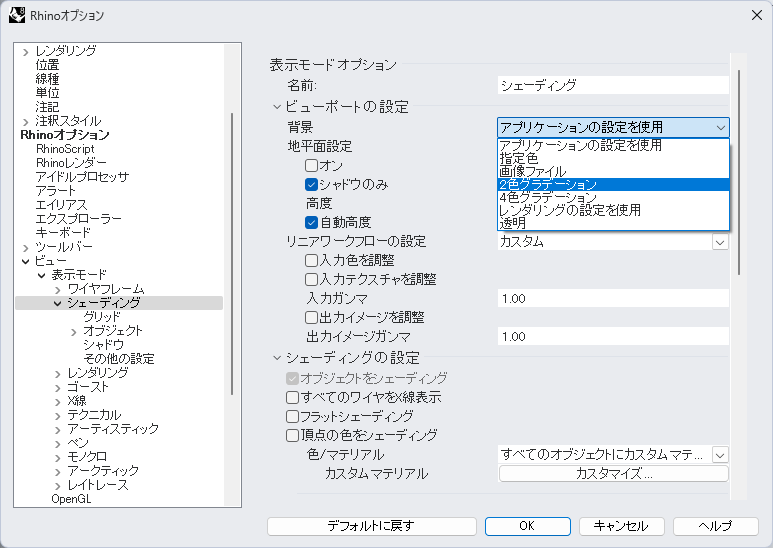Expand the テクニカル display mode node
Viewport: 773px width, 548px height.
[x=58, y=415]
